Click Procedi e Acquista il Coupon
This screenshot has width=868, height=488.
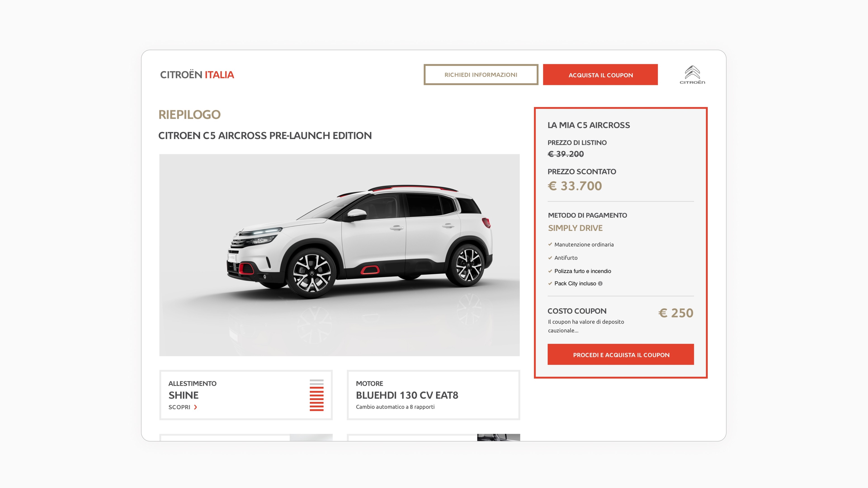click(621, 354)
